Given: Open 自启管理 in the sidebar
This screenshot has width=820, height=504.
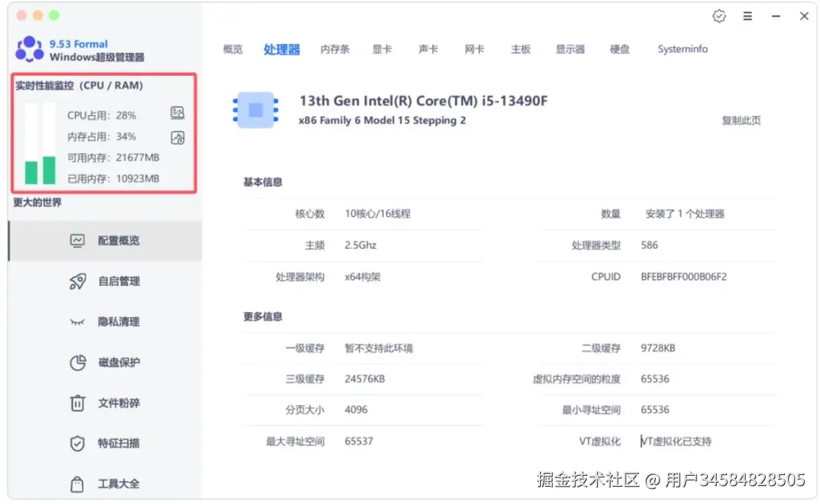Looking at the screenshot, I should [x=105, y=282].
